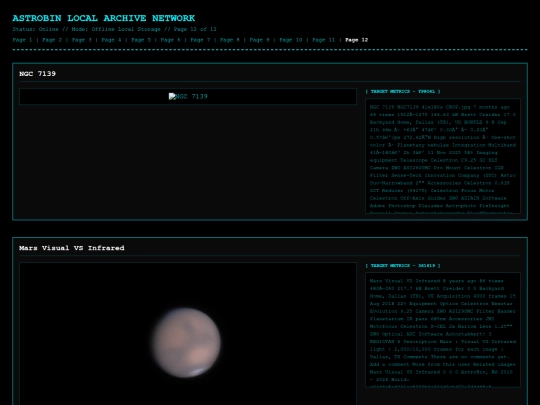Open Page 11
This screenshot has width=540, height=405.
point(323,40)
